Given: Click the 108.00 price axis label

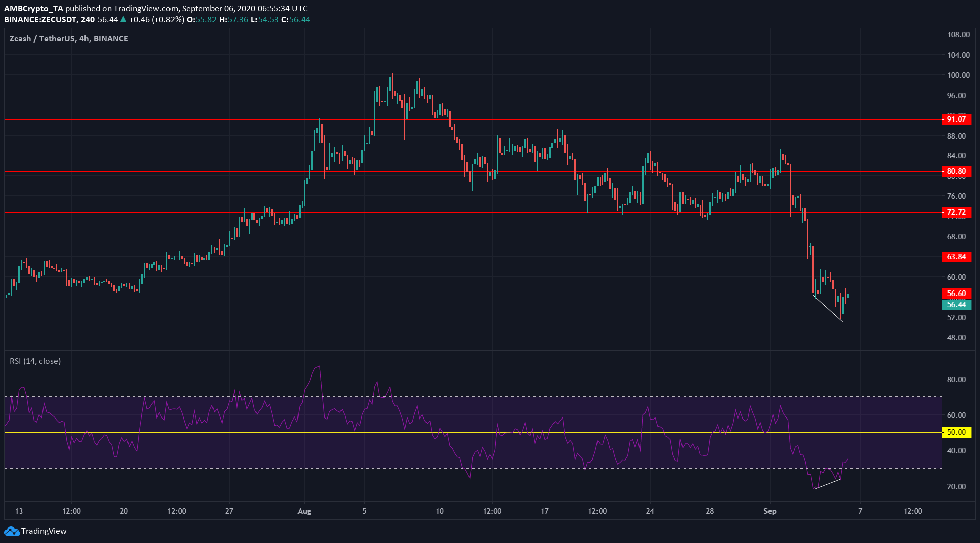Looking at the screenshot, I should (958, 35).
